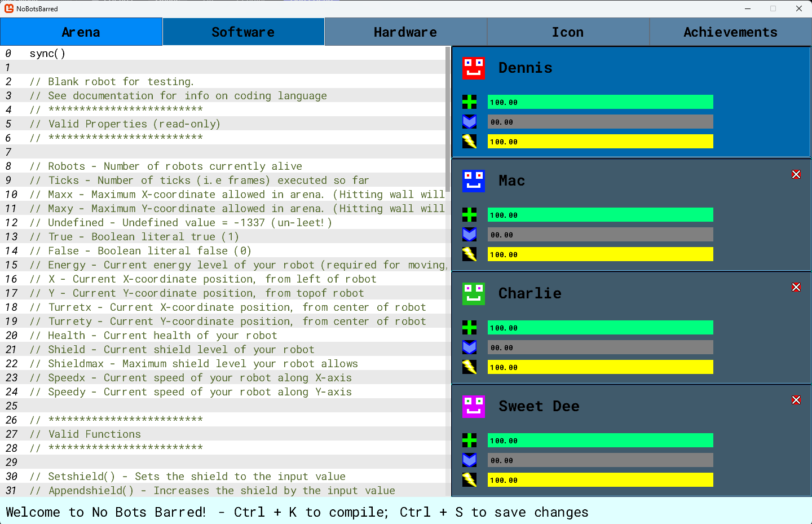Click the health cross icon for Charlie
This screenshot has height=524, width=812.
[x=470, y=328]
